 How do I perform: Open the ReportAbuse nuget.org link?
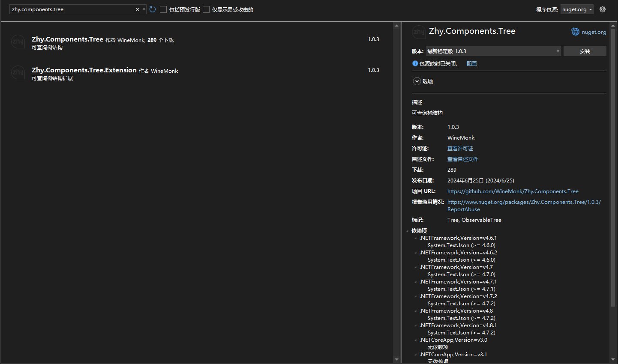point(524,206)
